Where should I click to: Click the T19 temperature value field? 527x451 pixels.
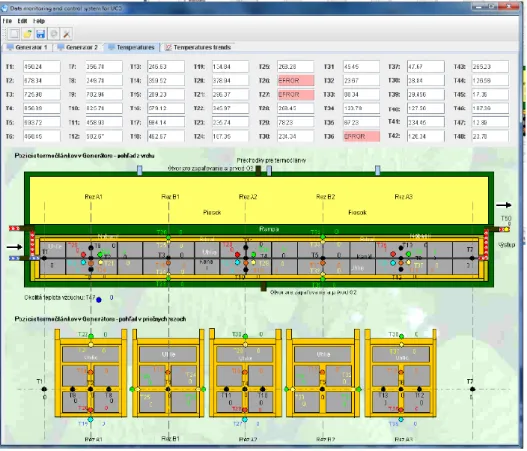230,67
